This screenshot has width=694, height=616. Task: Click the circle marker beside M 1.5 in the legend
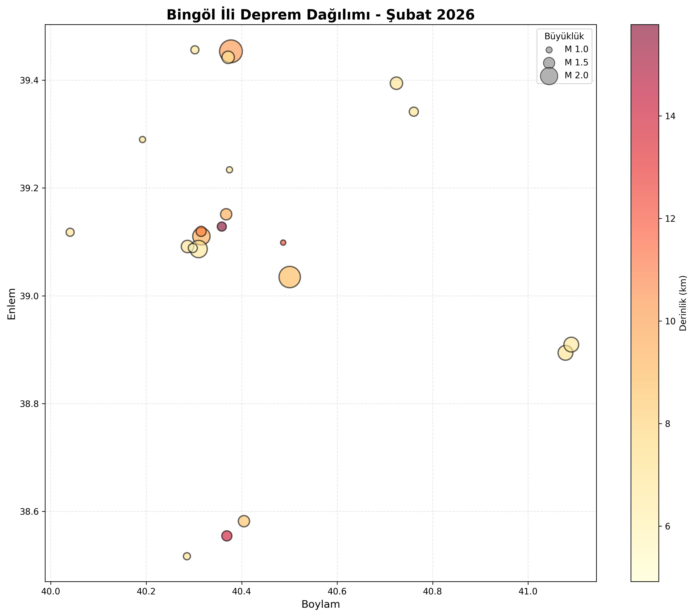coord(549,63)
